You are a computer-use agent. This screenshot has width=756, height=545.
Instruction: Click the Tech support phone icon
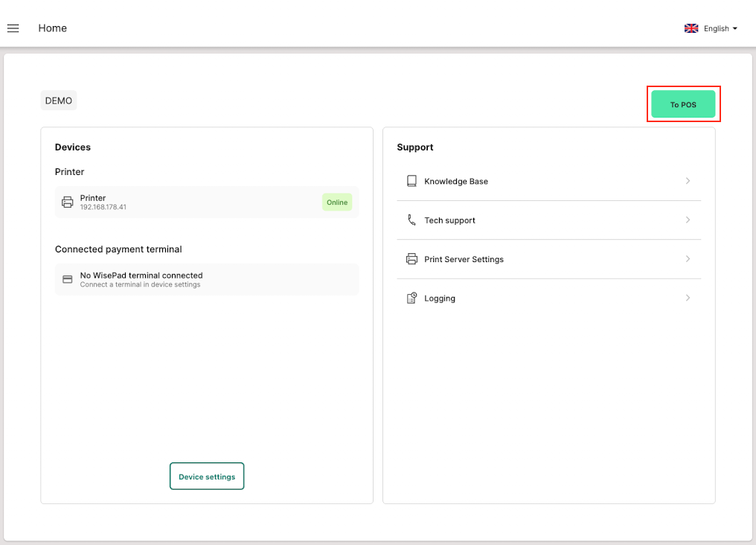point(411,220)
